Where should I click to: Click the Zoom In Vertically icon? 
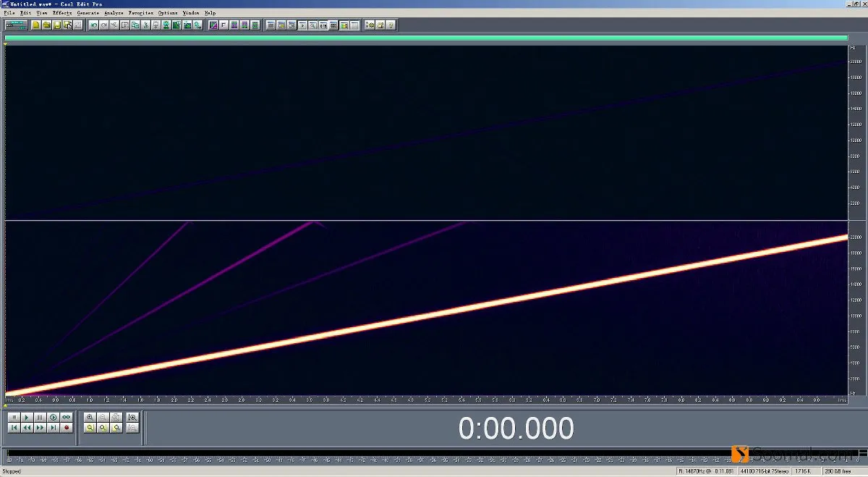coord(132,418)
